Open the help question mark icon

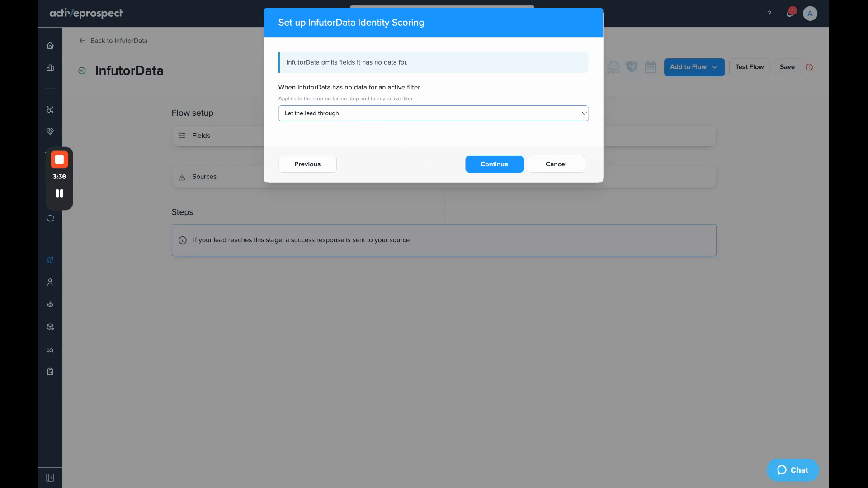tap(769, 14)
